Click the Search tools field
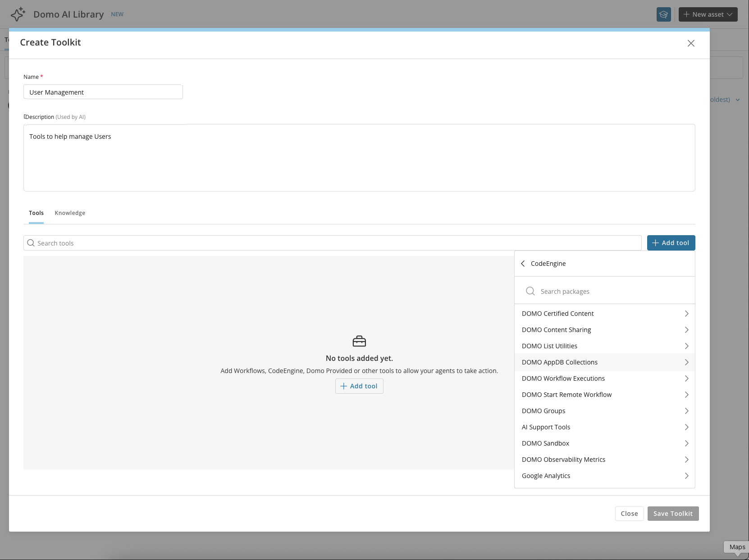This screenshot has width=749, height=560. pyautogui.click(x=332, y=243)
